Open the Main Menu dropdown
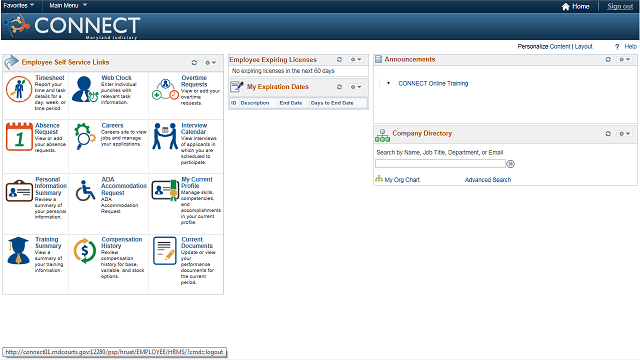 click(x=68, y=6)
